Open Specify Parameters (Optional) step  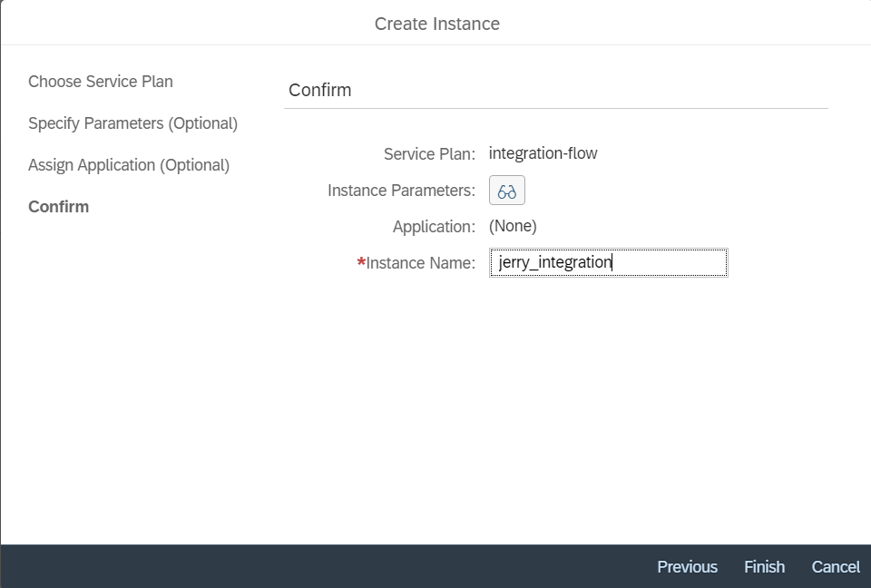tap(132, 123)
